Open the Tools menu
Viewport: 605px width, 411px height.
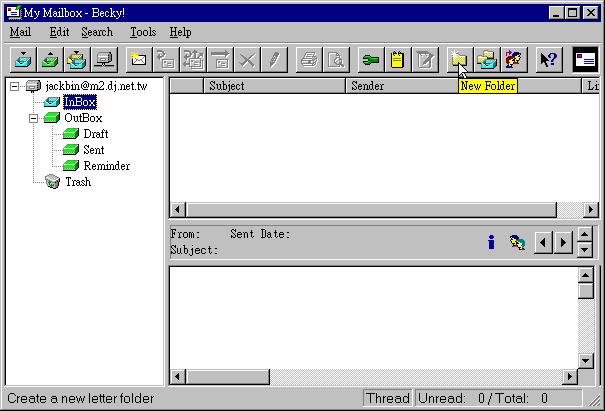[143, 32]
